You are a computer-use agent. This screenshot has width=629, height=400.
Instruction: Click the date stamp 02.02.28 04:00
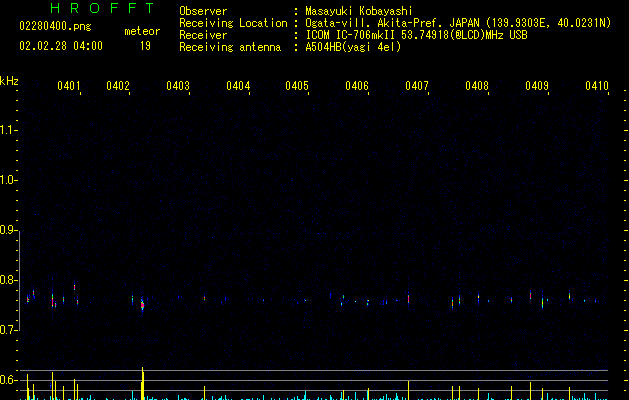click(61, 46)
